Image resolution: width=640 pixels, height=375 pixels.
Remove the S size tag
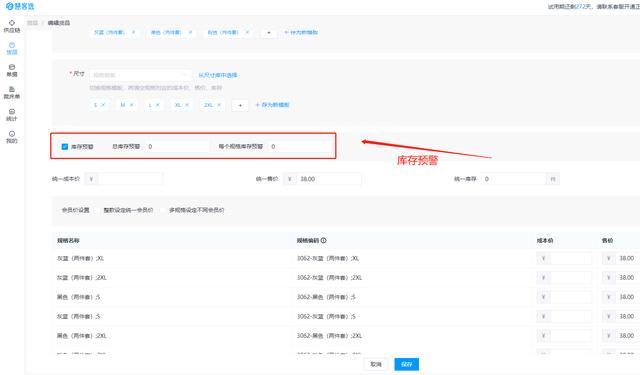[103, 105]
